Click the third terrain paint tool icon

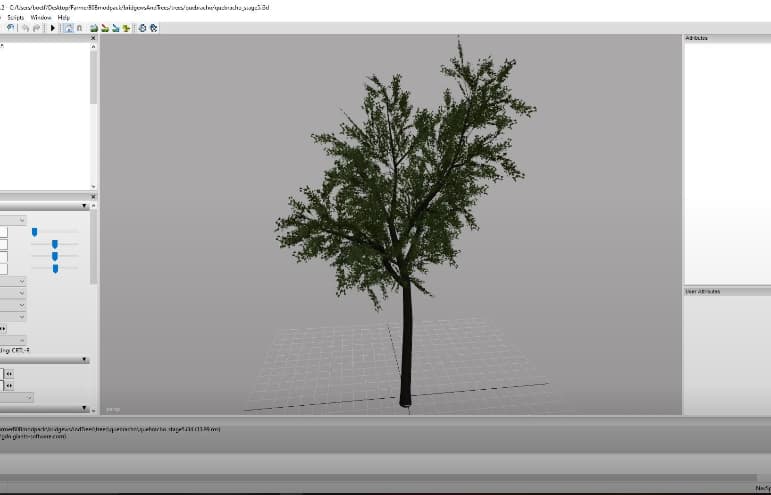tap(116, 28)
